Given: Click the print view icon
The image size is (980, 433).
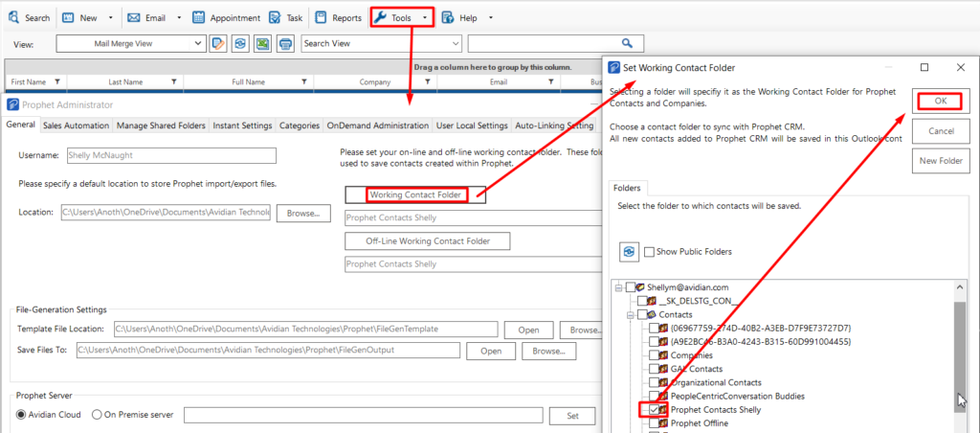Looking at the screenshot, I should click(x=285, y=43).
